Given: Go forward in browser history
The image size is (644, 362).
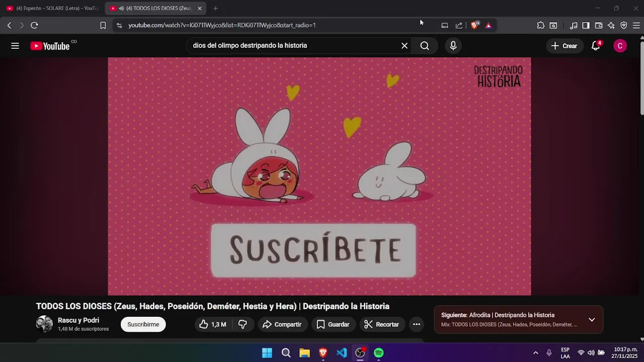Looking at the screenshot, I should (x=22, y=25).
